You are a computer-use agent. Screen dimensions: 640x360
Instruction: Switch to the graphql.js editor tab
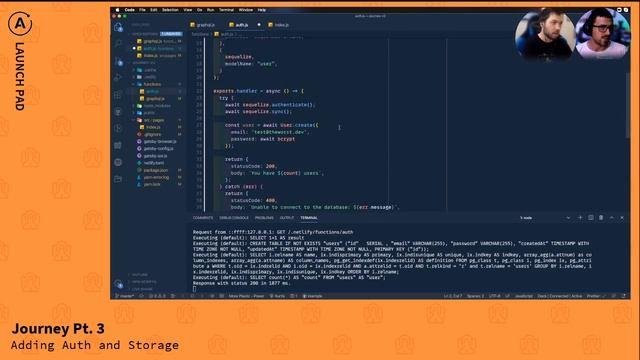(203, 25)
